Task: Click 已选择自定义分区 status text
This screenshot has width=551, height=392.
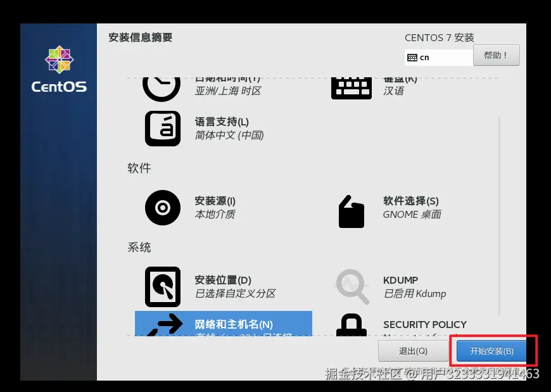Action: coord(236,293)
